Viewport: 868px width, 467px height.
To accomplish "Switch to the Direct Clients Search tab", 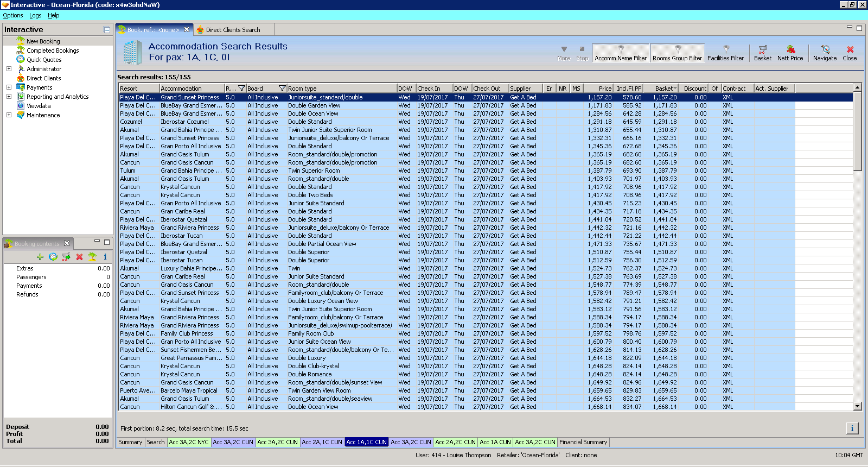I will [233, 30].
